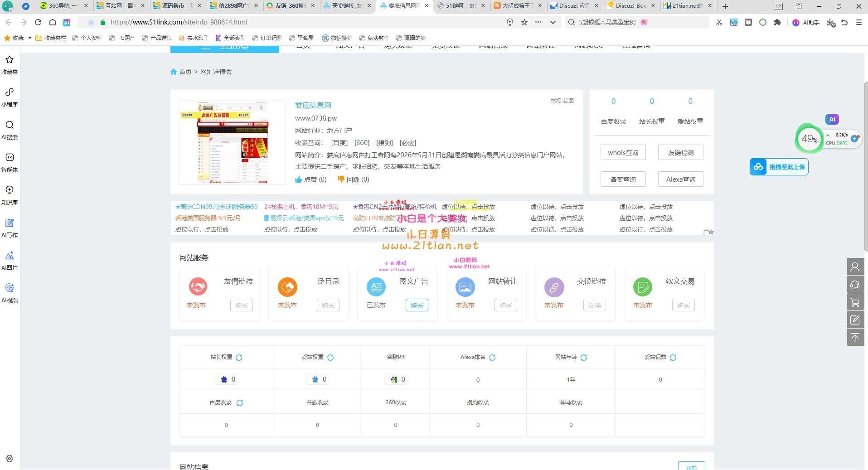Open the customer service headset icon
Image resolution: width=868 pixels, height=470 pixels.
855,285
